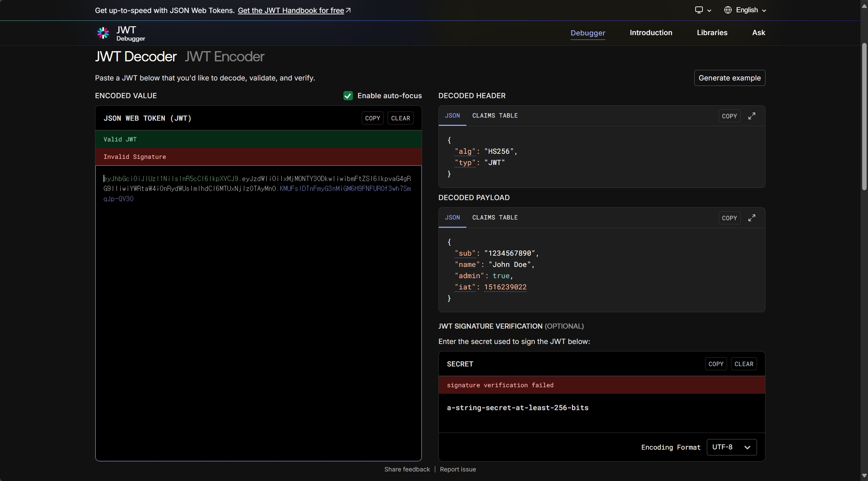
Task: Click the JWT Debugger logo icon
Action: click(x=103, y=33)
